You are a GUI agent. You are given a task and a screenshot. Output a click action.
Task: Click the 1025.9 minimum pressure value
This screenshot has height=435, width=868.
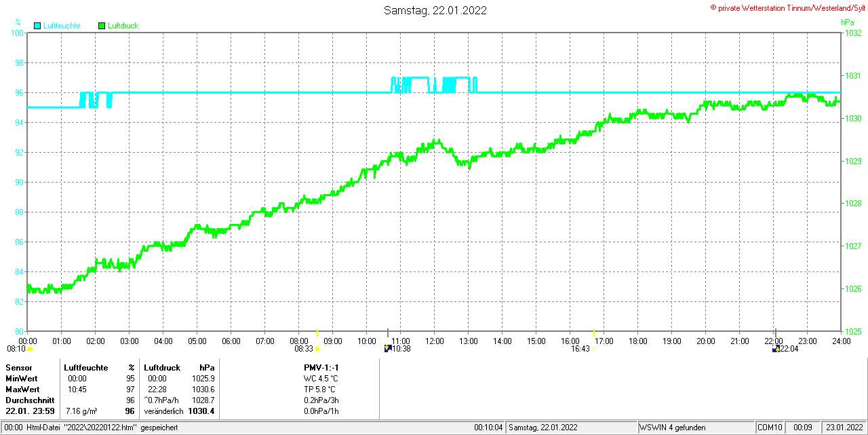(x=203, y=378)
